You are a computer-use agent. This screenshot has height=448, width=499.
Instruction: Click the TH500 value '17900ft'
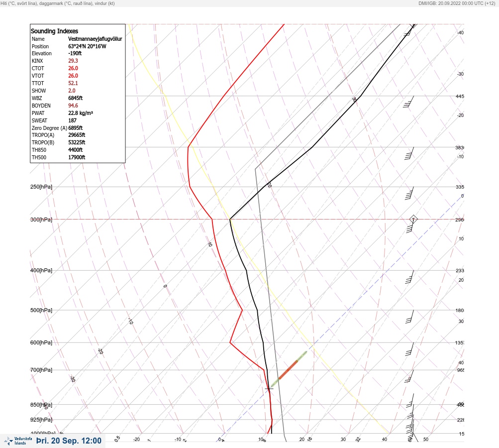[x=77, y=157]
